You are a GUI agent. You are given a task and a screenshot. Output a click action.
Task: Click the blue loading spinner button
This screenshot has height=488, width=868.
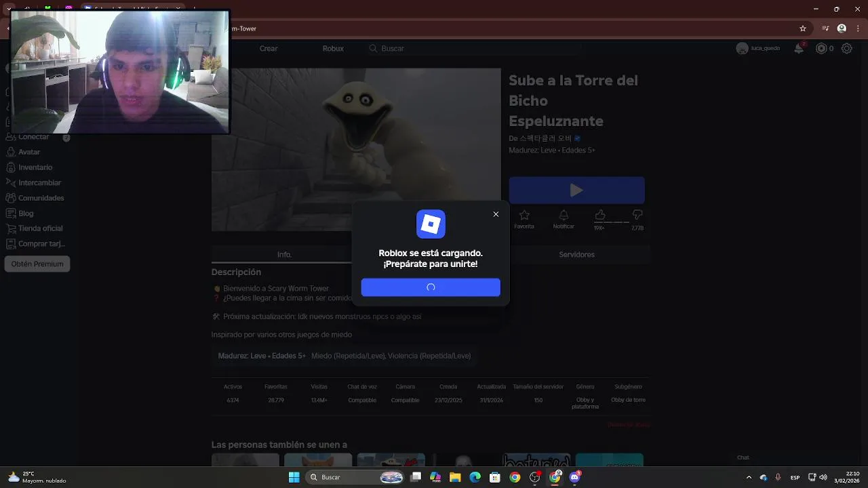pyautogui.click(x=431, y=287)
